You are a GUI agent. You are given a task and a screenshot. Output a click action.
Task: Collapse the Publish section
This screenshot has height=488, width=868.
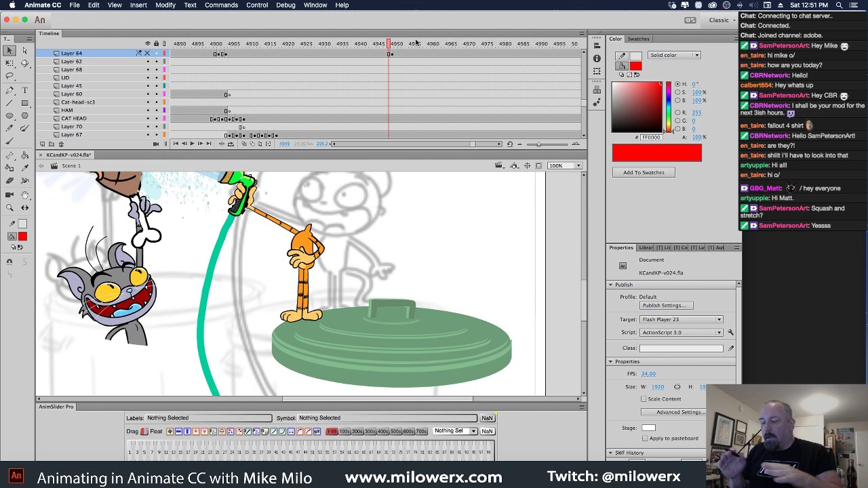(x=610, y=285)
